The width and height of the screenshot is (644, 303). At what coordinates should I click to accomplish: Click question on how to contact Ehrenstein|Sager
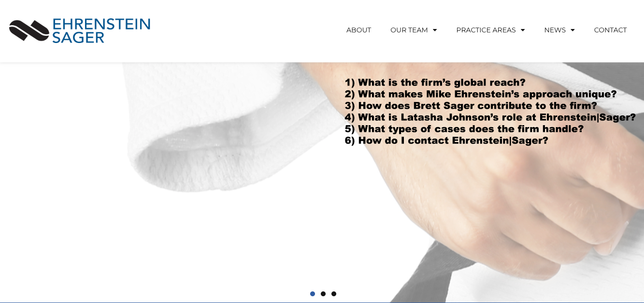(x=446, y=141)
